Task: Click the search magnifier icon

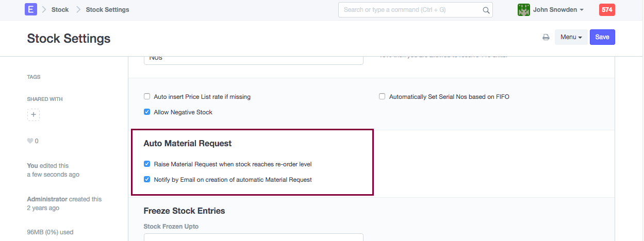Action: (x=486, y=10)
